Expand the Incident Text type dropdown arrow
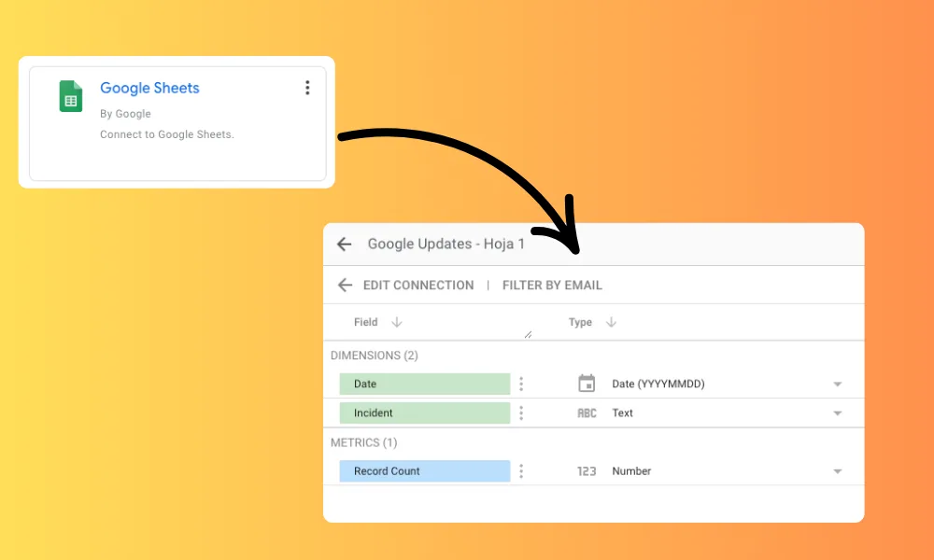 click(837, 413)
